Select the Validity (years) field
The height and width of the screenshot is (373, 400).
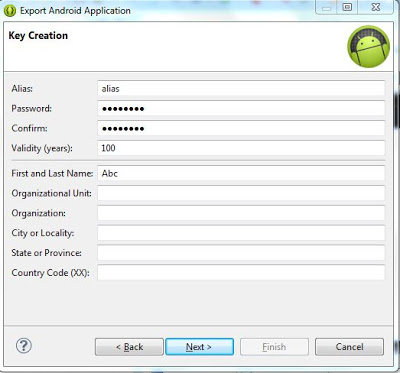241,148
